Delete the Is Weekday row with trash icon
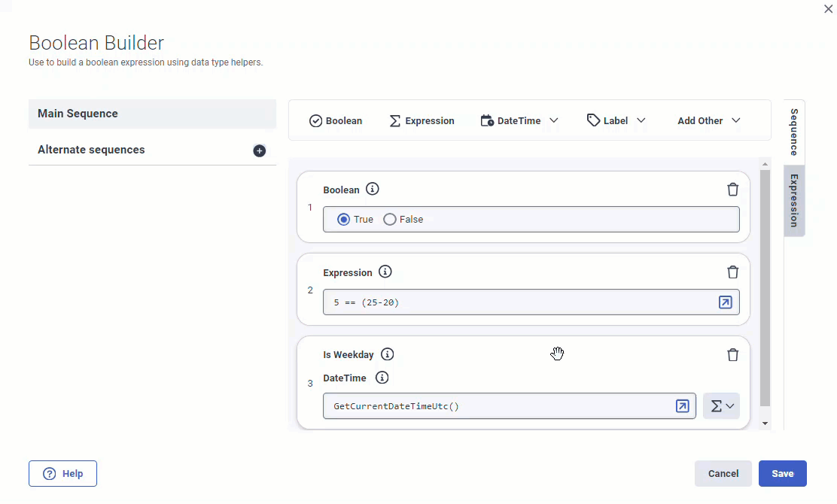This screenshot has width=837, height=504. [x=732, y=355]
